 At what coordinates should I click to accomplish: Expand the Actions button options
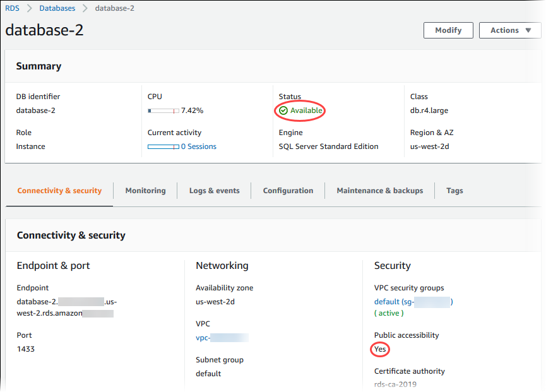[x=510, y=30]
